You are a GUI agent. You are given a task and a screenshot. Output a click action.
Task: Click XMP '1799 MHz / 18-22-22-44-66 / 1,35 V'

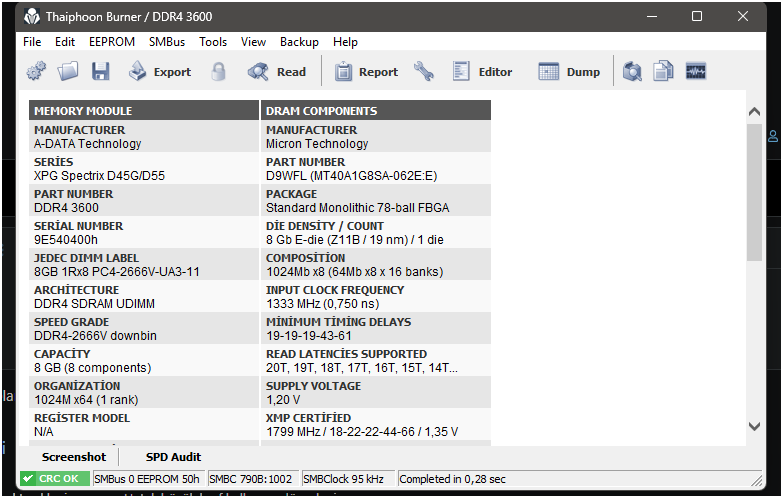click(362, 432)
